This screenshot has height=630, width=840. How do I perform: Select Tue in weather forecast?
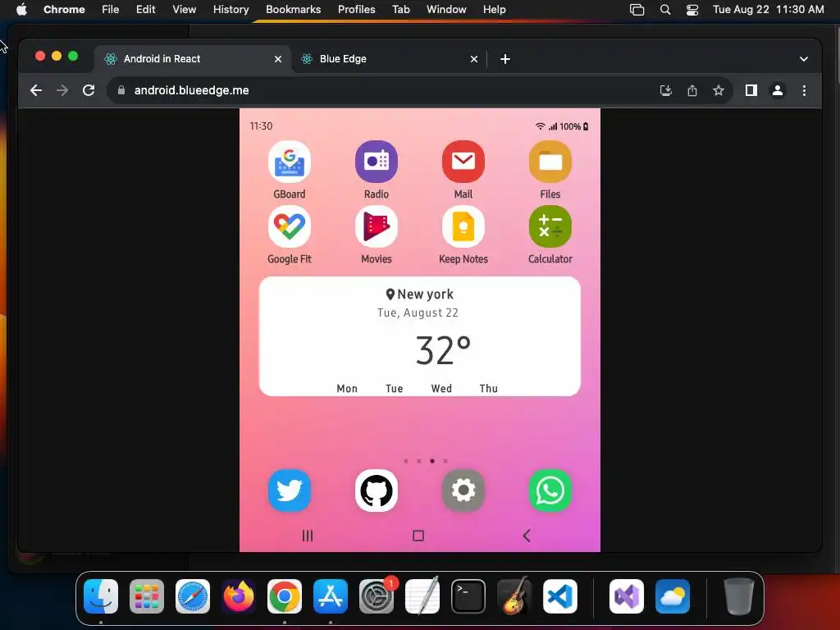tap(395, 388)
